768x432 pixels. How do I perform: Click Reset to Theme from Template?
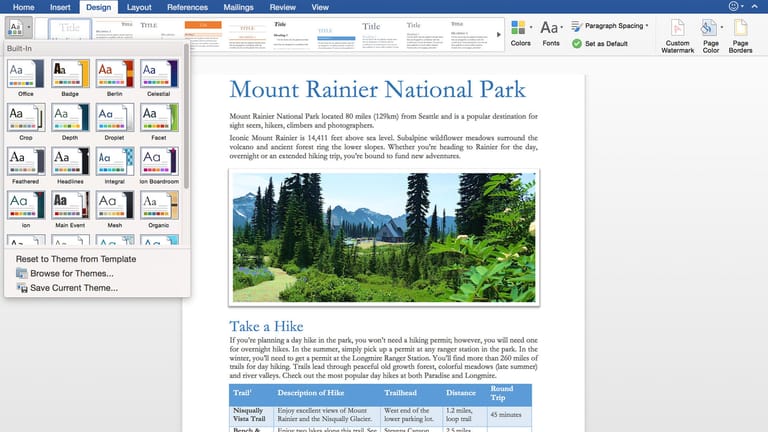tap(76, 259)
